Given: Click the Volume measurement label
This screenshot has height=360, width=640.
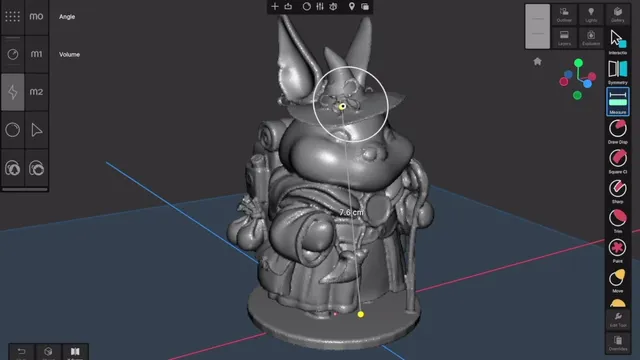Looking at the screenshot, I should (x=69, y=54).
